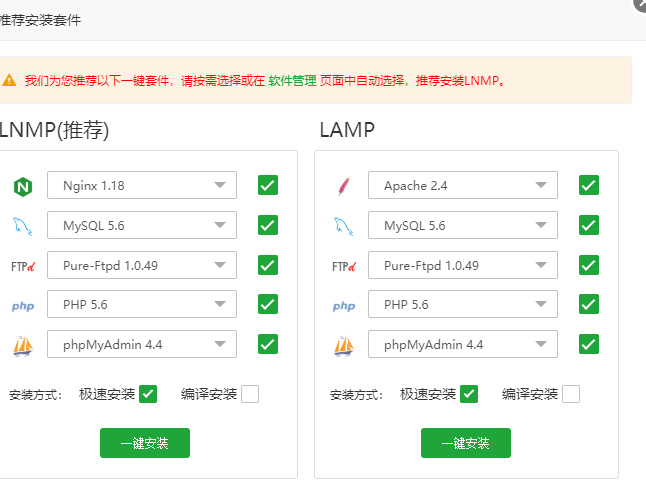
Task: Open LNMP PHP 5.6 version dropdown
Action: [x=142, y=304]
